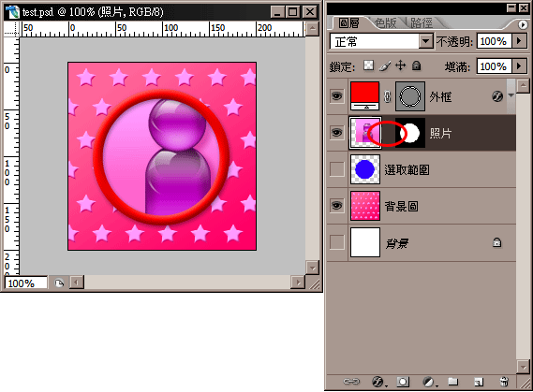Click the lock position move icon

[401, 65]
